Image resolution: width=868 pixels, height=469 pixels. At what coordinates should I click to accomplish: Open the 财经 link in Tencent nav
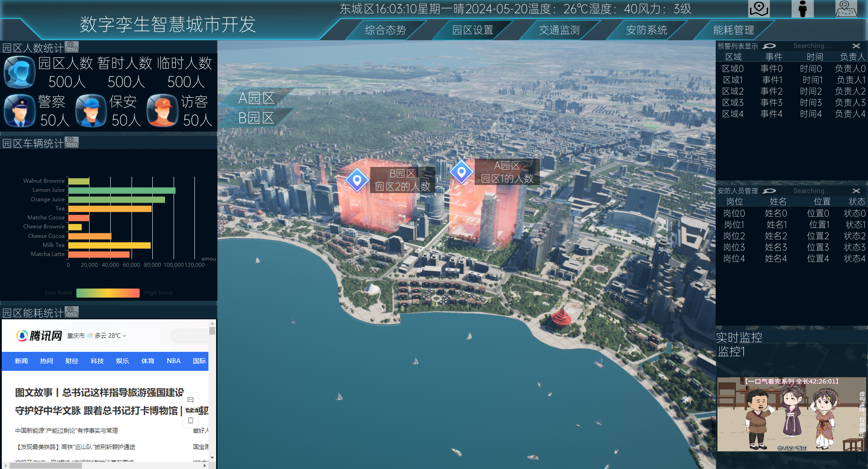click(x=72, y=361)
